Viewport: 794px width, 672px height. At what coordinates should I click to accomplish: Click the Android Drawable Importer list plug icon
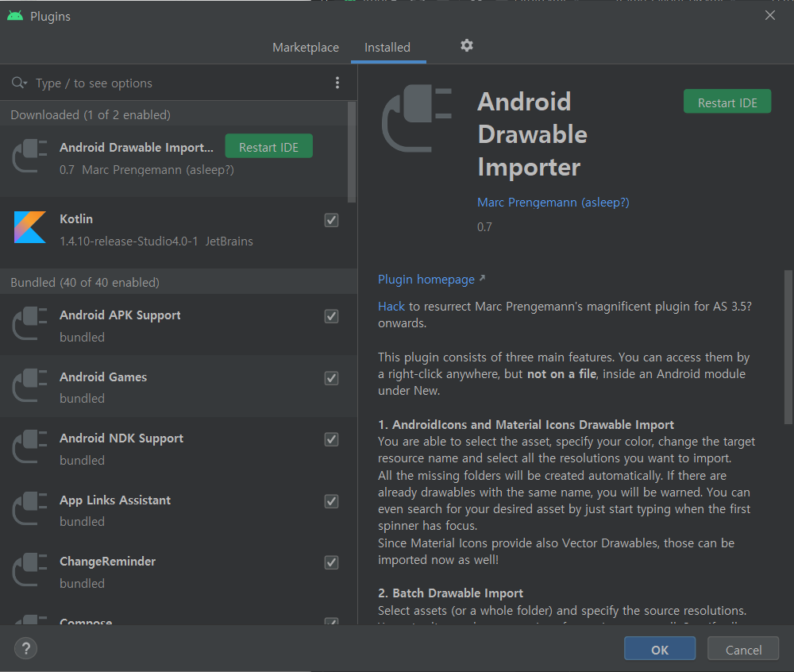point(29,156)
